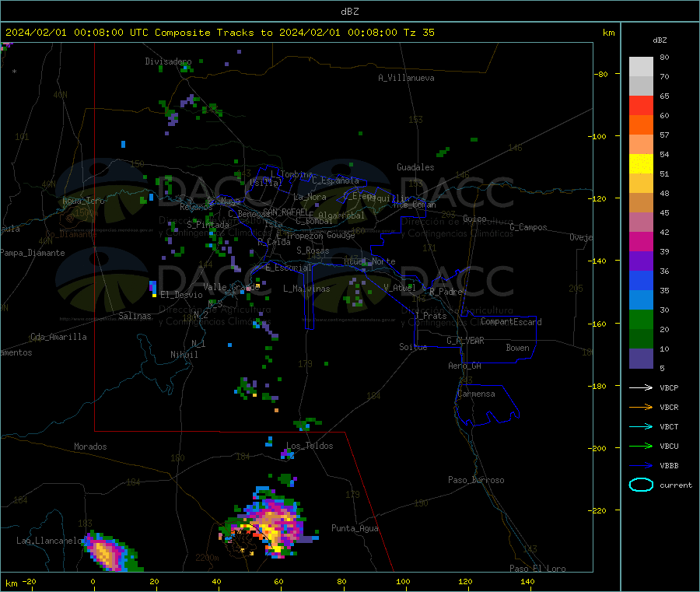Click the 'VBCP' legend label

(x=669, y=388)
